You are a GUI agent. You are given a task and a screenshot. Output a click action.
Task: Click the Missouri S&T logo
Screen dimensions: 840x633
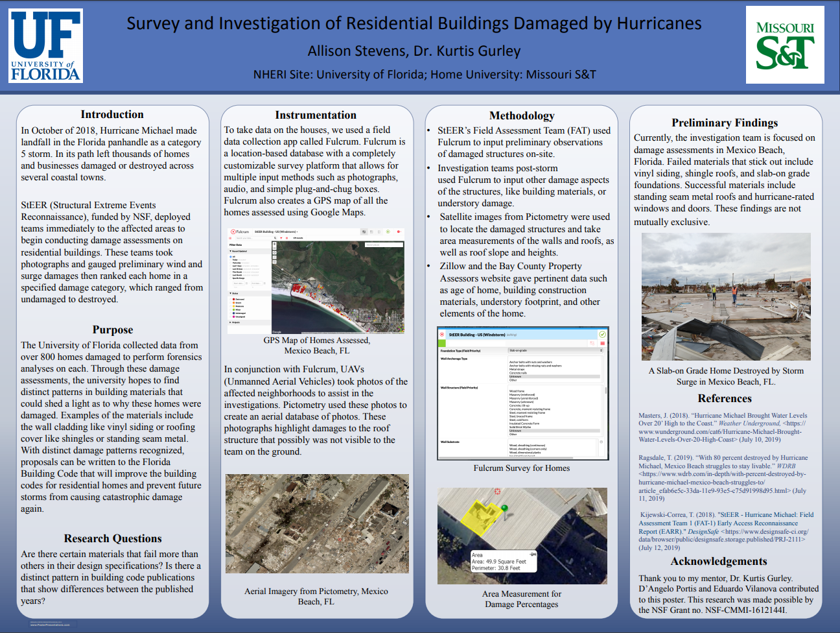pyautogui.click(x=785, y=45)
